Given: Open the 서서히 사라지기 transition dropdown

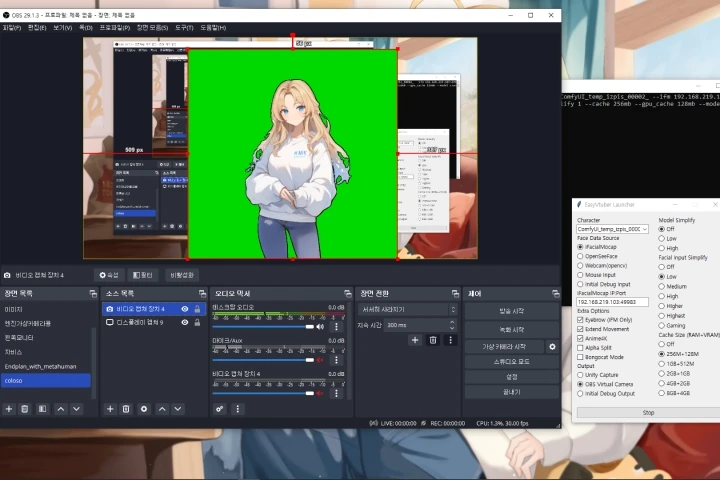Looking at the screenshot, I should [x=408, y=310].
